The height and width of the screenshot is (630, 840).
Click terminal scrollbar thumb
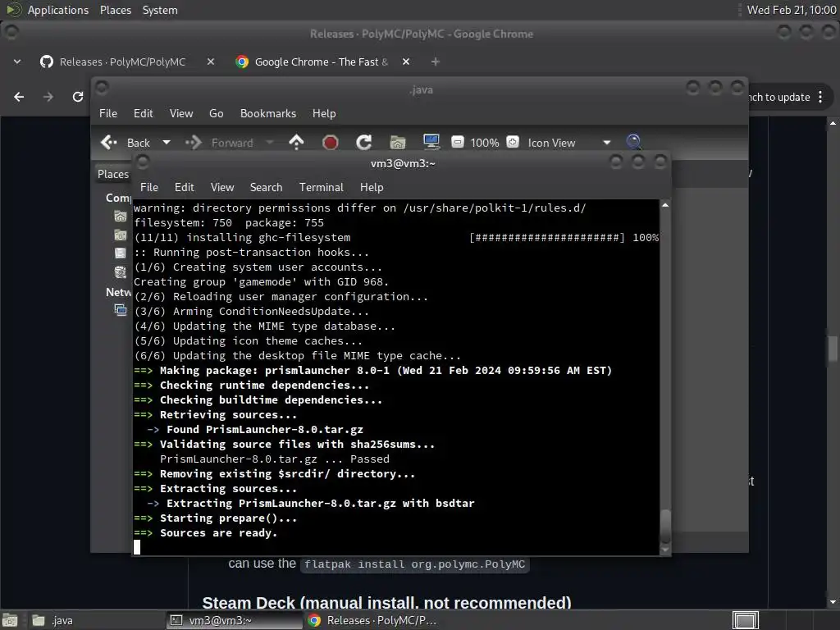tap(665, 526)
